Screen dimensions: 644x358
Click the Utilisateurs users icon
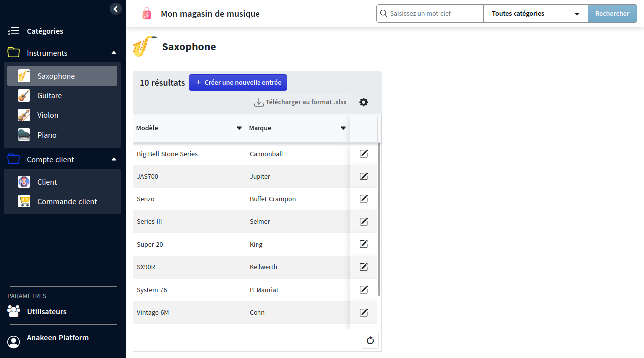(x=13, y=310)
